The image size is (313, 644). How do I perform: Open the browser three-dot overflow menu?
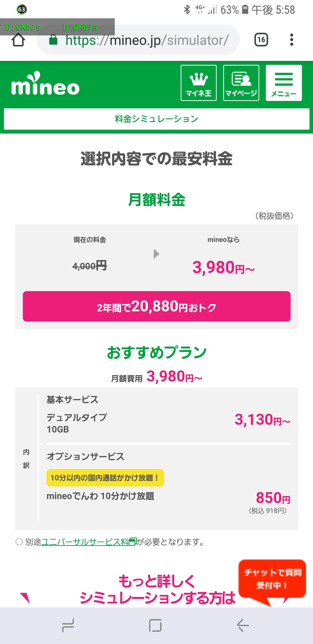point(291,40)
